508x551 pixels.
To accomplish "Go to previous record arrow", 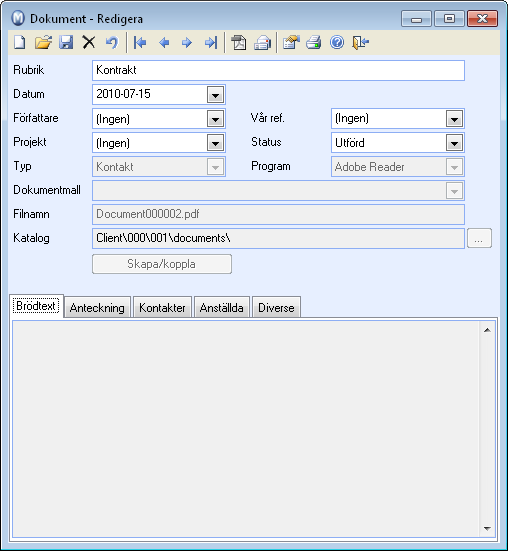I will point(164,43).
